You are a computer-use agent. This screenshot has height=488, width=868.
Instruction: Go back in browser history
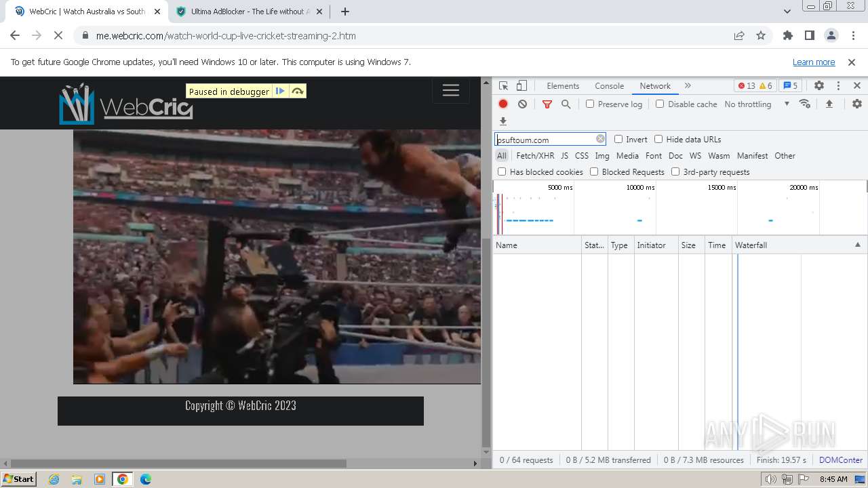tap(15, 36)
